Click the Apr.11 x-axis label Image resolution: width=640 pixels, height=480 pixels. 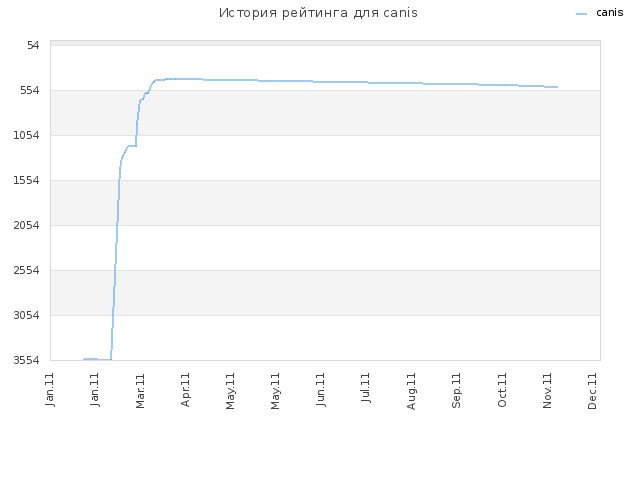pos(185,390)
